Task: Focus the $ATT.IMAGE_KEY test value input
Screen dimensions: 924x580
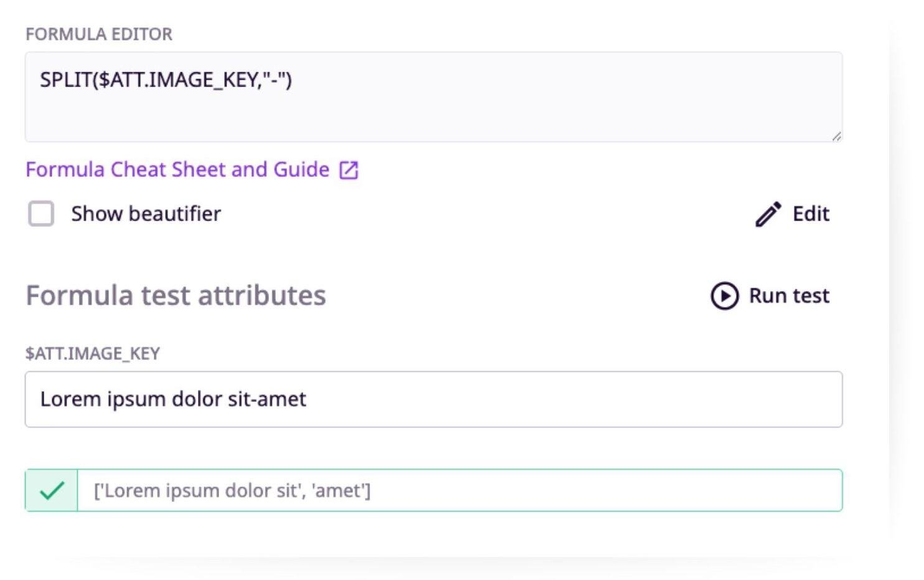Action: tap(433, 399)
